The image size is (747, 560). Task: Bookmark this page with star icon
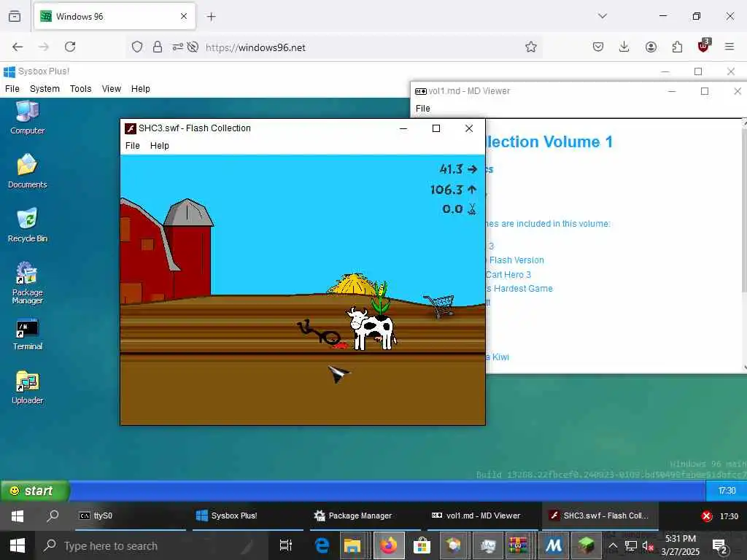(531, 47)
